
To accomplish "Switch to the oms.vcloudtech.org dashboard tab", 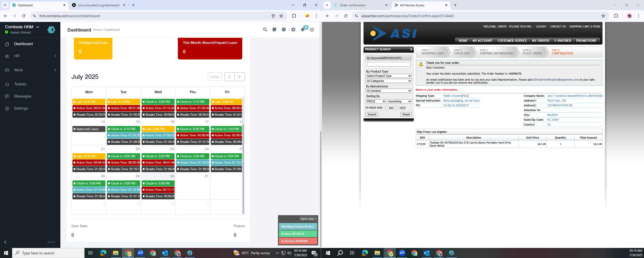I will 98,5.
